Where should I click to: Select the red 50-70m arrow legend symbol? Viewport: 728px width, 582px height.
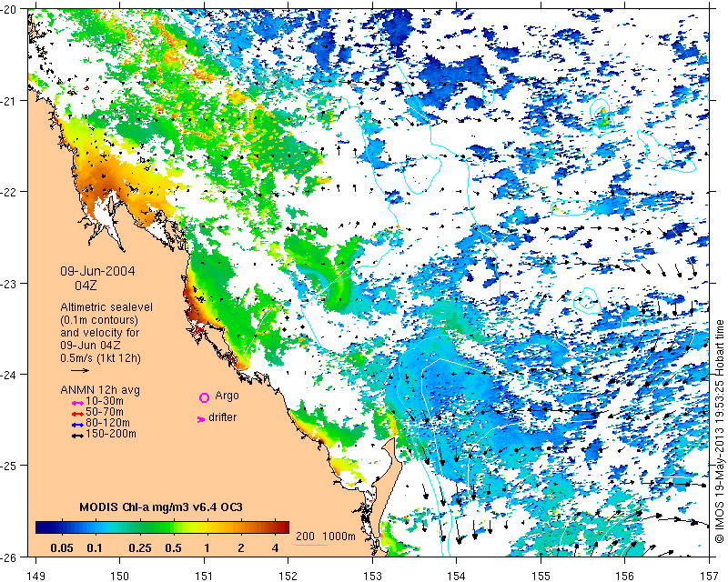pyautogui.click(x=77, y=414)
